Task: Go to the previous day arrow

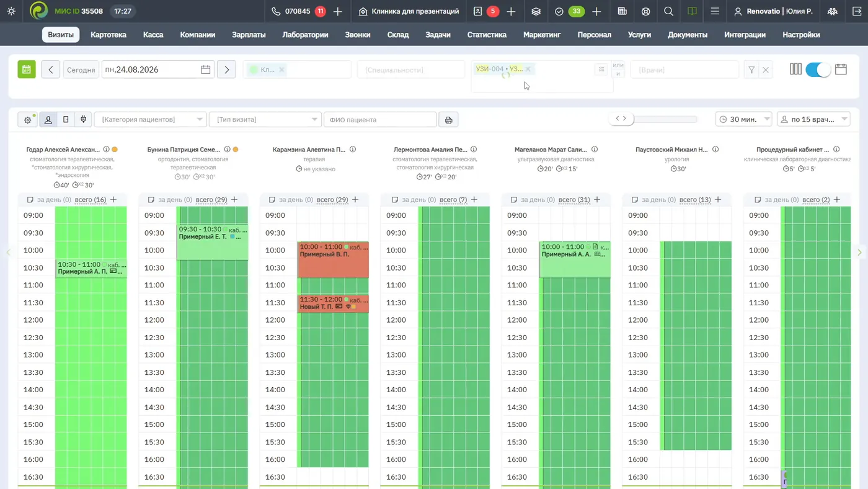Action: click(50, 70)
